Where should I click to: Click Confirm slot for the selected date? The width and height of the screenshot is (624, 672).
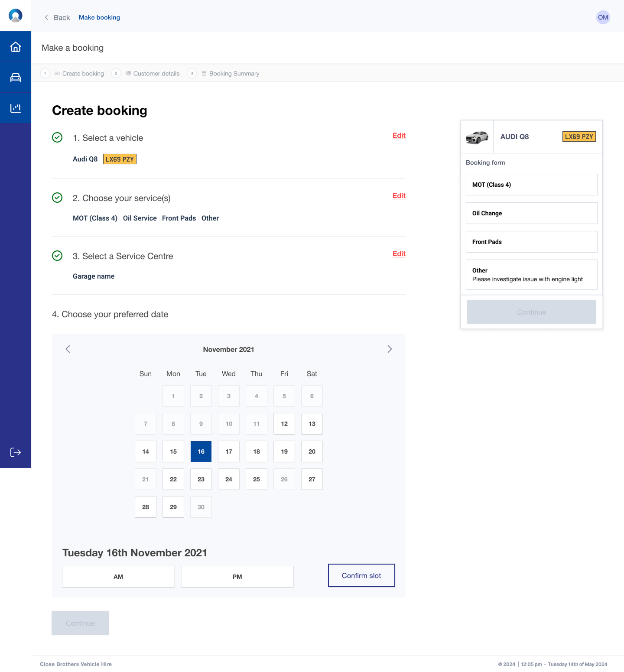pos(361,575)
